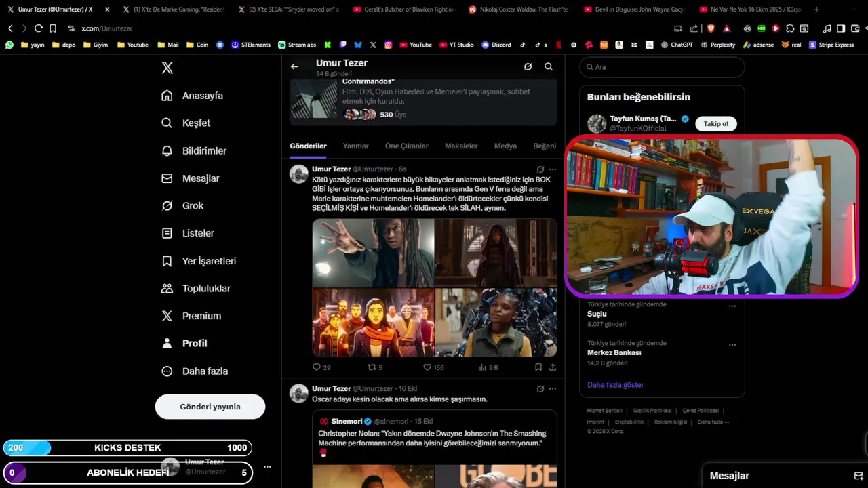
Task: Click the X logo in the sidebar
Action: 167,68
